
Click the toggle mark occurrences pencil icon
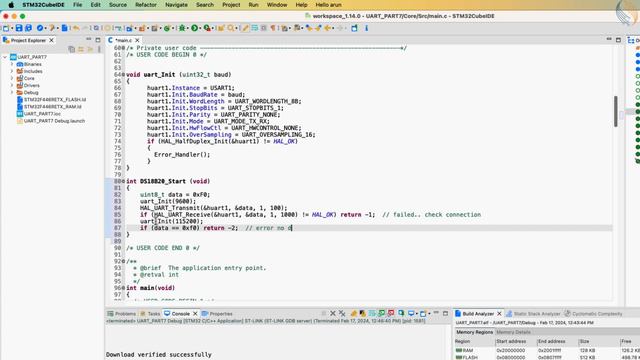coord(245,28)
